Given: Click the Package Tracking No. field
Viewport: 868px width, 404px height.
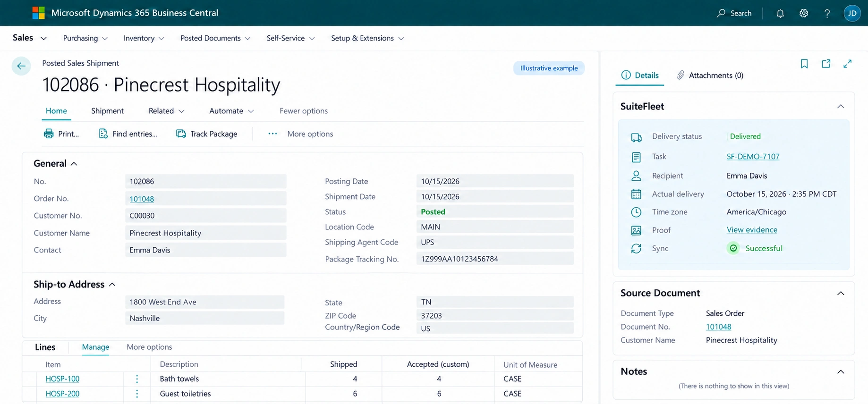Looking at the screenshot, I should pos(495,259).
